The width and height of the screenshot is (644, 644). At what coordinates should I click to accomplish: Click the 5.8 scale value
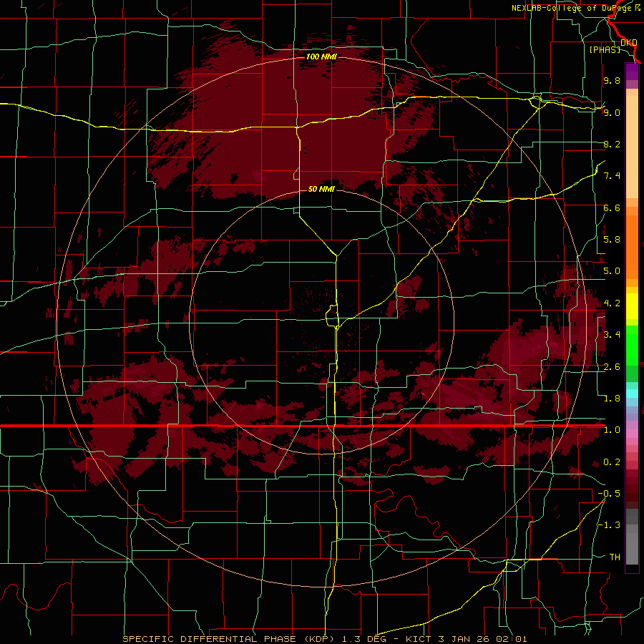(x=612, y=240)
